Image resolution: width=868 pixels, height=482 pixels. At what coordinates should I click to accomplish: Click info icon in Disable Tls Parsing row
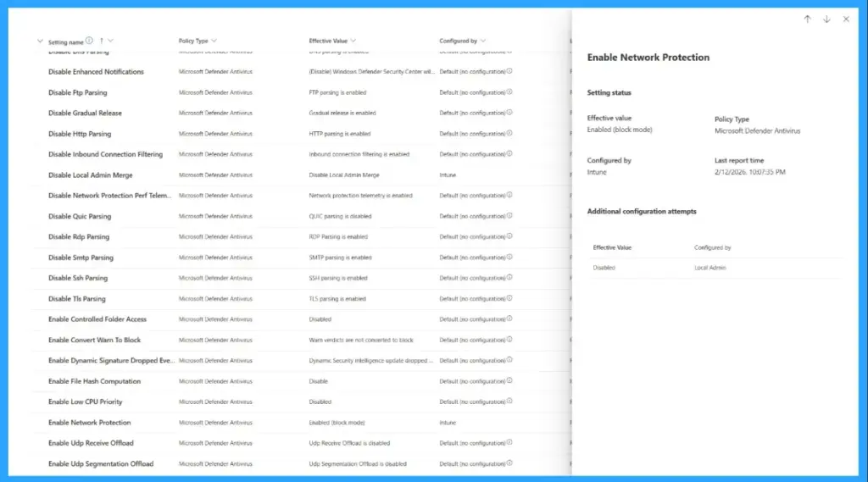pyautogui.click(x=509, y=297)
